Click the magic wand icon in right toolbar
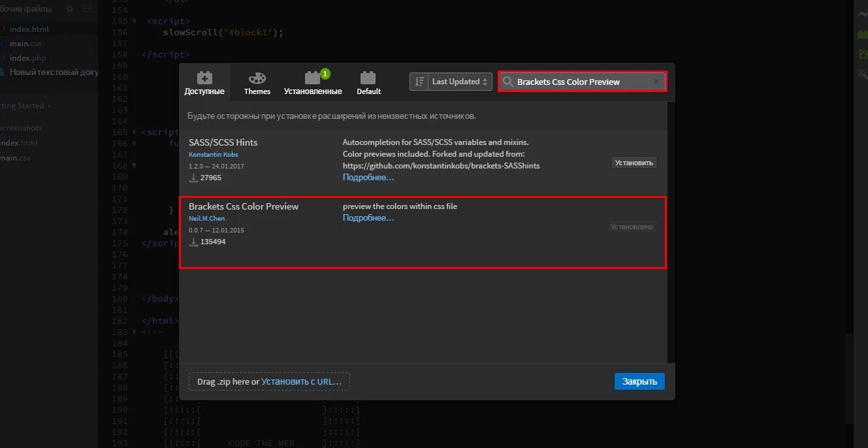Viewport: 868px width, 448px height. tap(862, 74)
